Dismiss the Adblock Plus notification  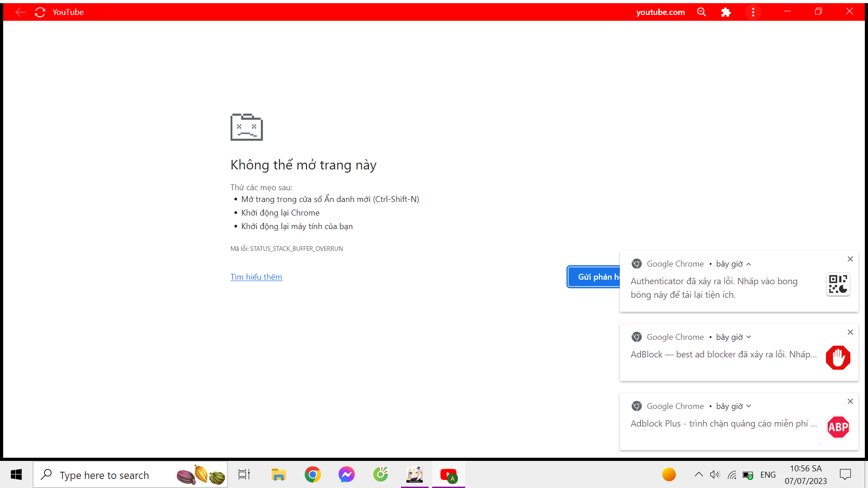point(850,401)
